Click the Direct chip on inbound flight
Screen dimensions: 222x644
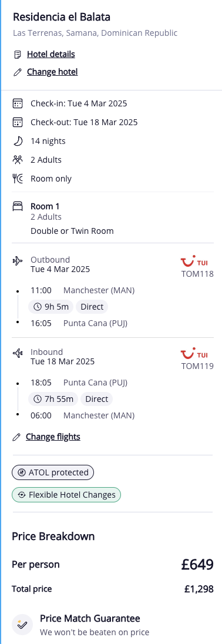(96, 399)
